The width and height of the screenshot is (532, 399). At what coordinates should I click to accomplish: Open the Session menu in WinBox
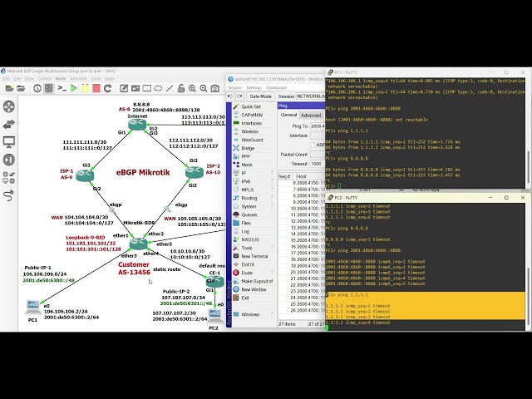coord(234,88)
